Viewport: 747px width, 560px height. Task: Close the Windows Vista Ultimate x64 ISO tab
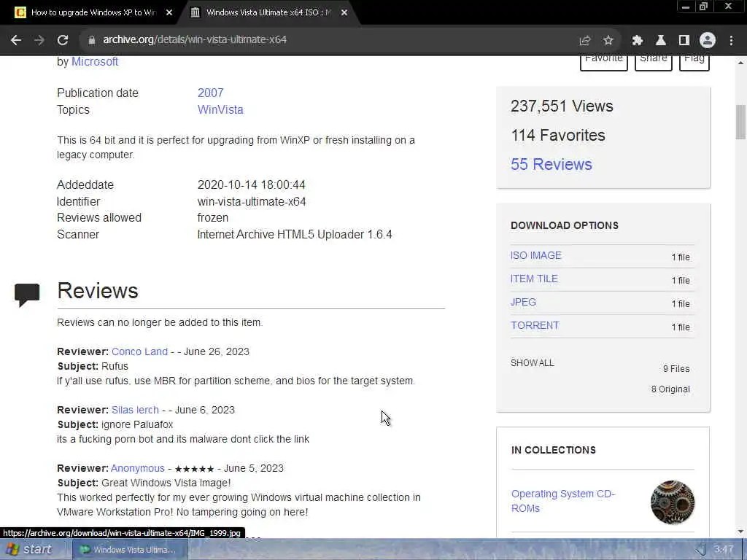[x=344, y=12]
